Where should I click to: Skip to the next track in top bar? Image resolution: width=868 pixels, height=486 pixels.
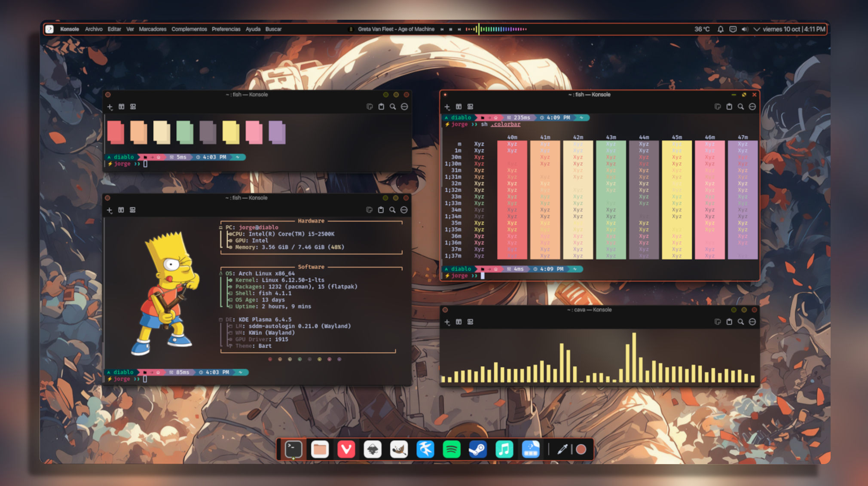click(459, 29)
